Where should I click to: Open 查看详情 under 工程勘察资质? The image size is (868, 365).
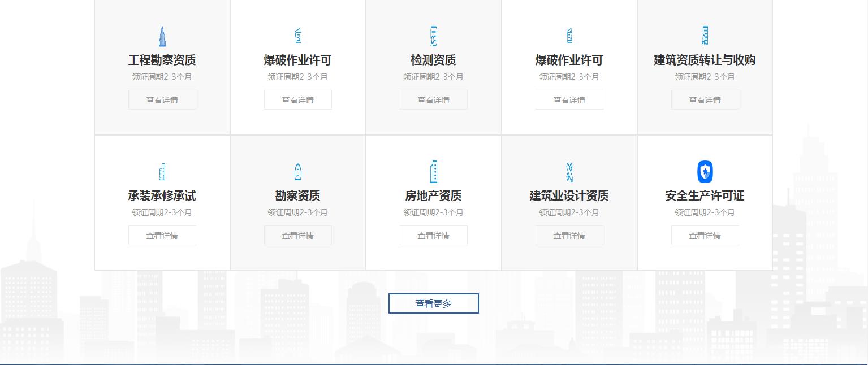(162, 100)
